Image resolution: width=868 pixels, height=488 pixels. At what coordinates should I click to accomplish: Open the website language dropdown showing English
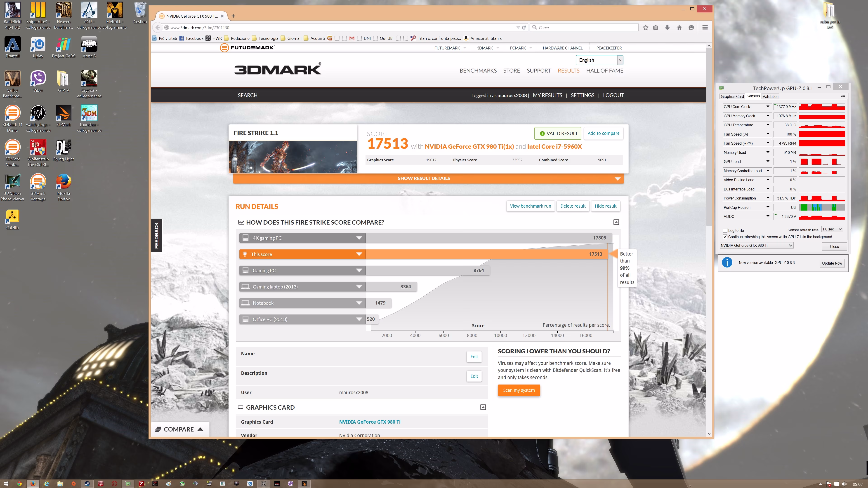pyautogui.click(x=599, y=60)
